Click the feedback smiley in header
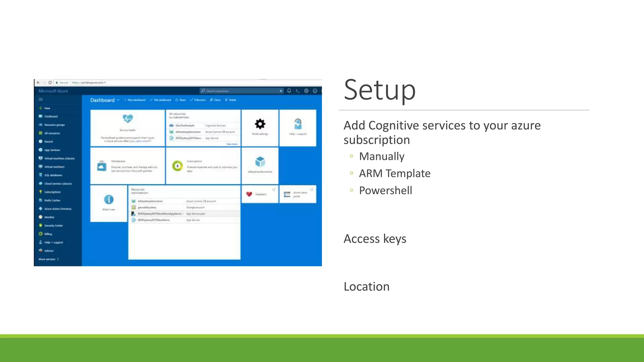The image size is (644, 362). coord(315,91)
